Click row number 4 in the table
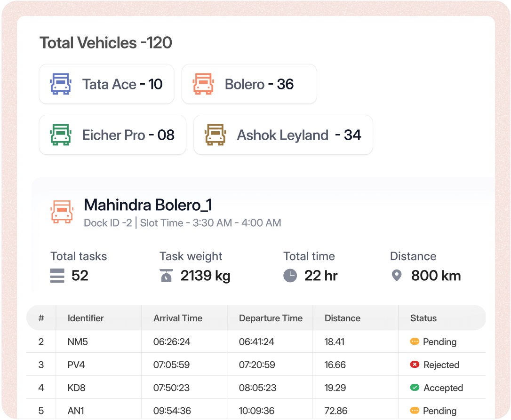The width and height of the screenshot is (511, 420). point(41,388)
